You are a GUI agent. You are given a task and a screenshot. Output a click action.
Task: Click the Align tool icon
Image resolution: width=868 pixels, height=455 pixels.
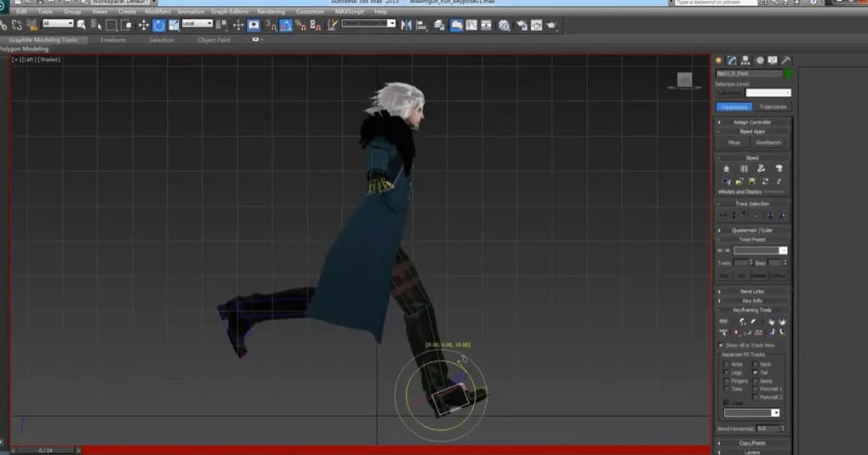pos(421,25)
